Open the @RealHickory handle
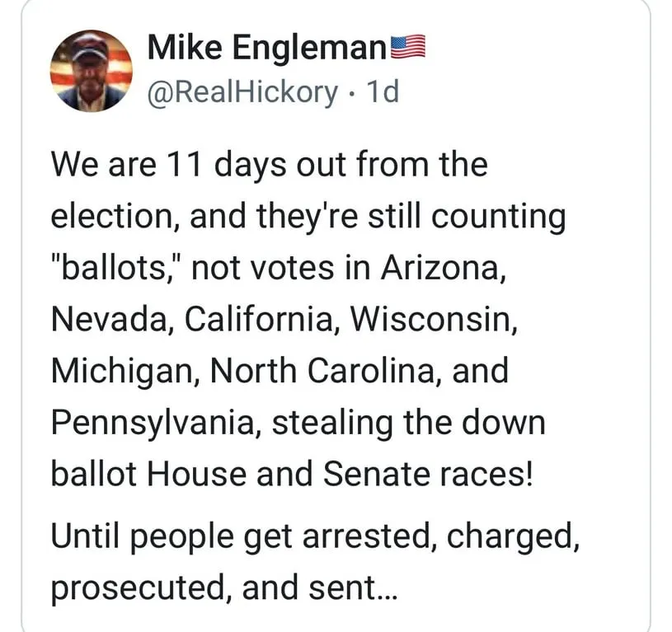The width and height of the screenshot is (672, 632). click(242, 92)
